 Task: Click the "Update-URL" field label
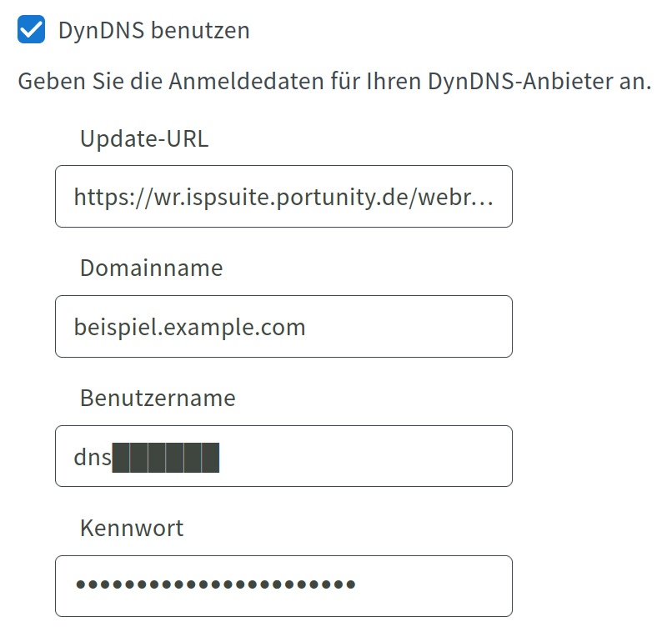pos(144,138)
